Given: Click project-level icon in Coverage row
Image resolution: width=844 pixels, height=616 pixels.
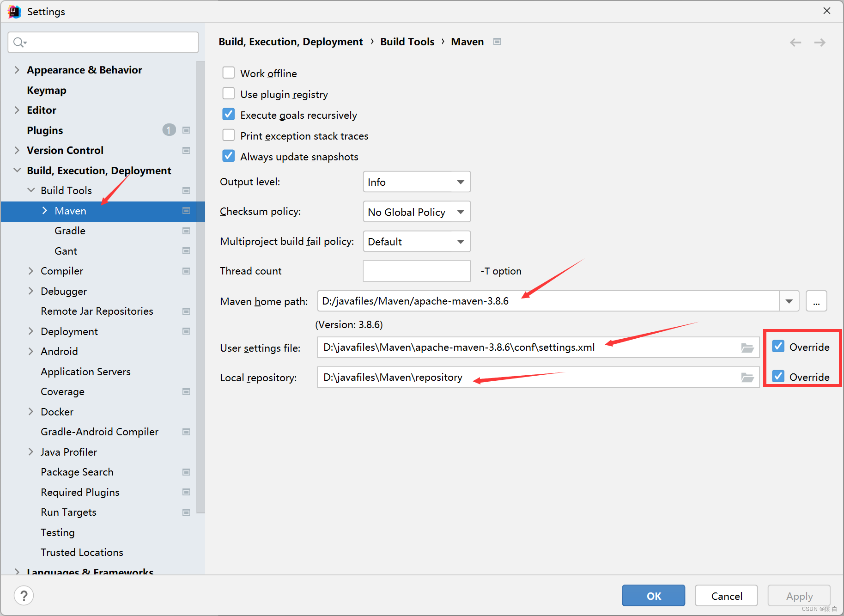Looking at the screenshot, I should (186, 391).
